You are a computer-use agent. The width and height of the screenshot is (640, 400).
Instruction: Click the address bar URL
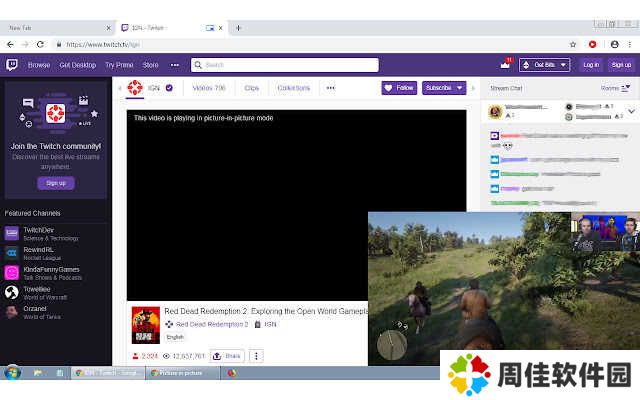pos(103,44)
